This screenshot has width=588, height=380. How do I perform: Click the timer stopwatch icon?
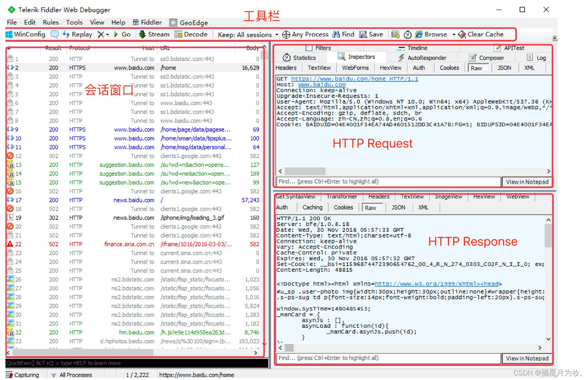point(407,35)
